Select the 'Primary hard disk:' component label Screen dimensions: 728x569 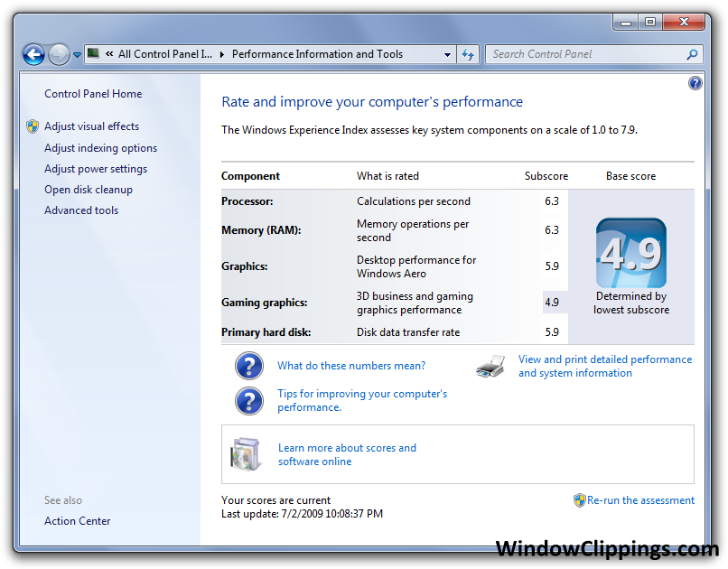(x=266, y=332)
